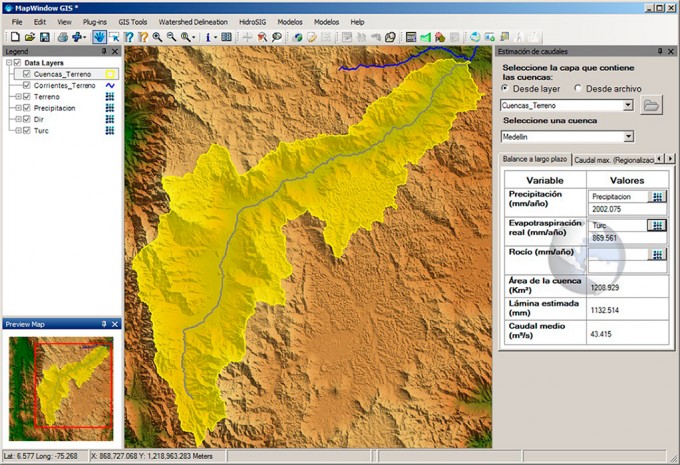This screenshot has width=680, height=465.
Task: Select the 'Desde archivo' radio button
Action: coord(579,88)
